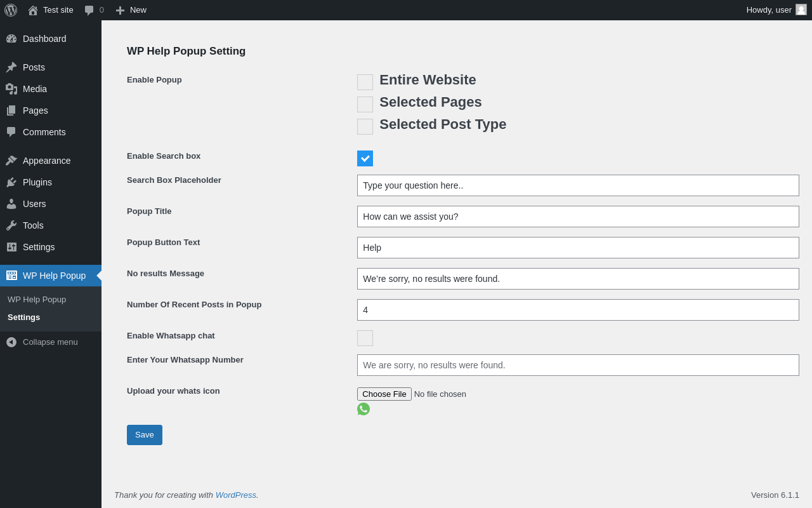Screen dimensions: 812x508
Task: Open the comments bubble in admin bar
Action: point(89,10)
